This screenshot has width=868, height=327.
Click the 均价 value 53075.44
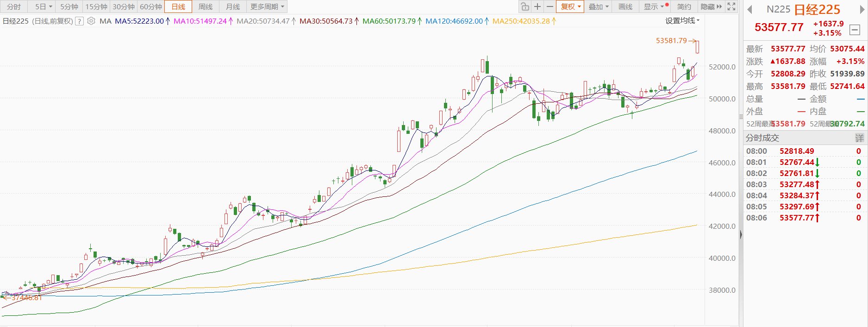(x=847, y=49)
